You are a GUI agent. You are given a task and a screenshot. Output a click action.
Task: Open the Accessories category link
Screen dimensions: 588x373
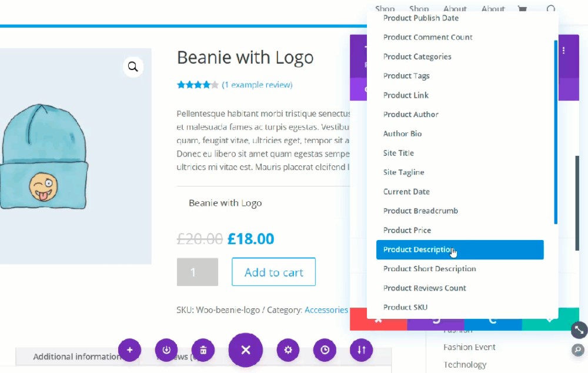point(326,309)
